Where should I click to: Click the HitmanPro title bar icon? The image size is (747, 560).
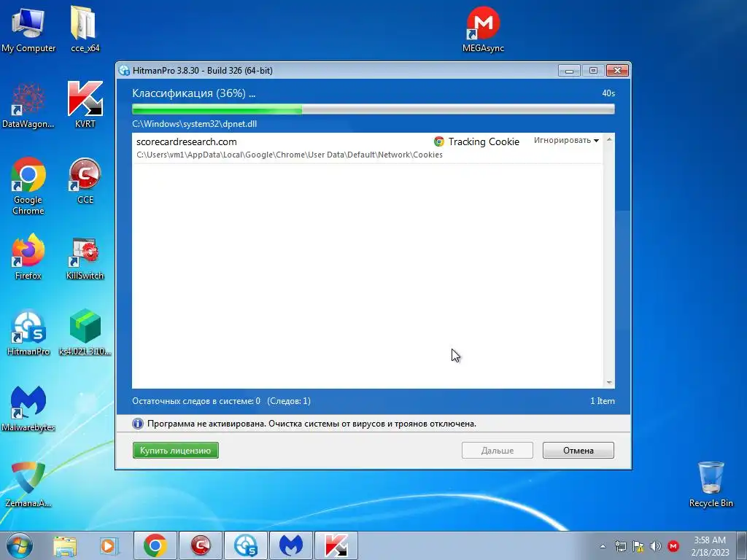pos(124,71)
